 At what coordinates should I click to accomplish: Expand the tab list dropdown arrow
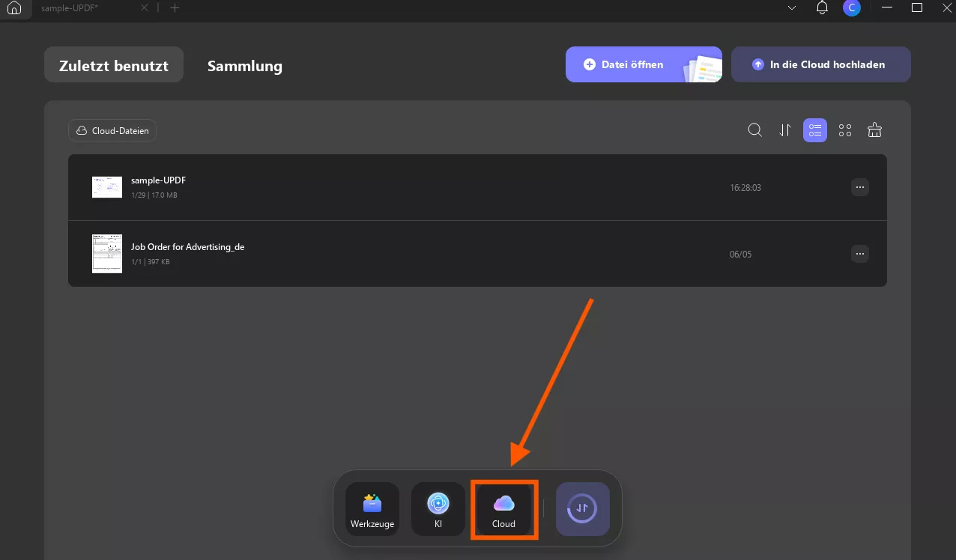(793, 8)
